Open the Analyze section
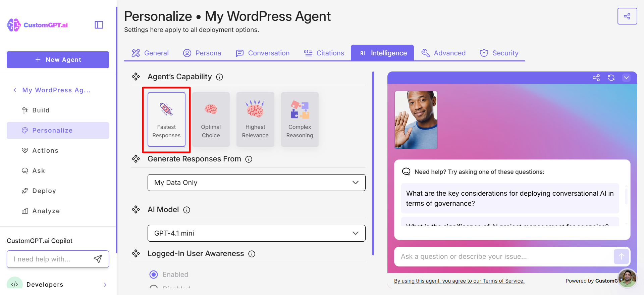644x295 pixels. pos(58,211)
